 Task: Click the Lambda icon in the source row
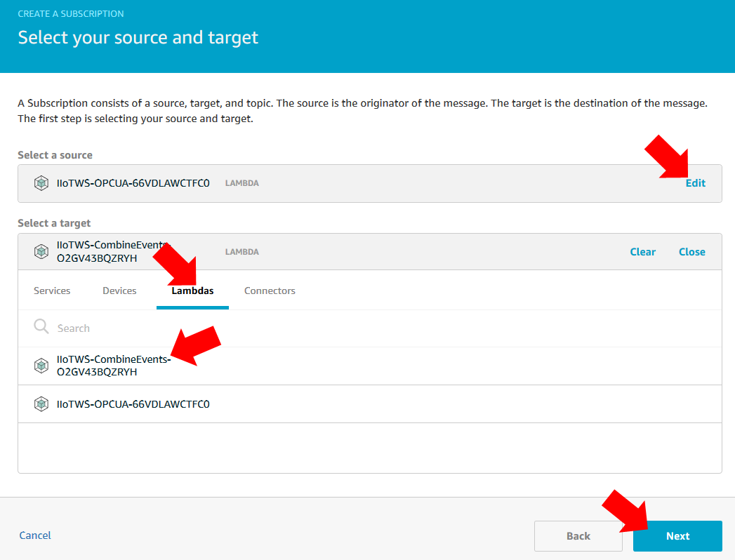41,183
